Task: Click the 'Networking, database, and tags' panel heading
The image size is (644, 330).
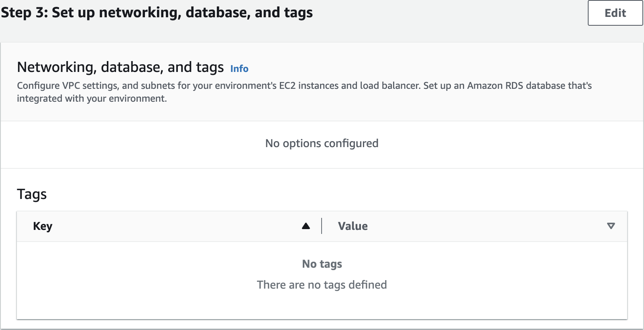Action: coord(120,67)
